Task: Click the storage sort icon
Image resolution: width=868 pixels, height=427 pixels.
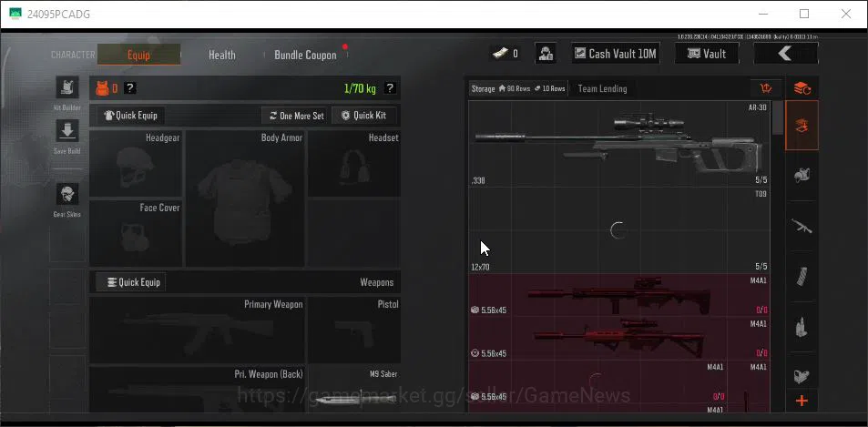Action: pos(766,88)
